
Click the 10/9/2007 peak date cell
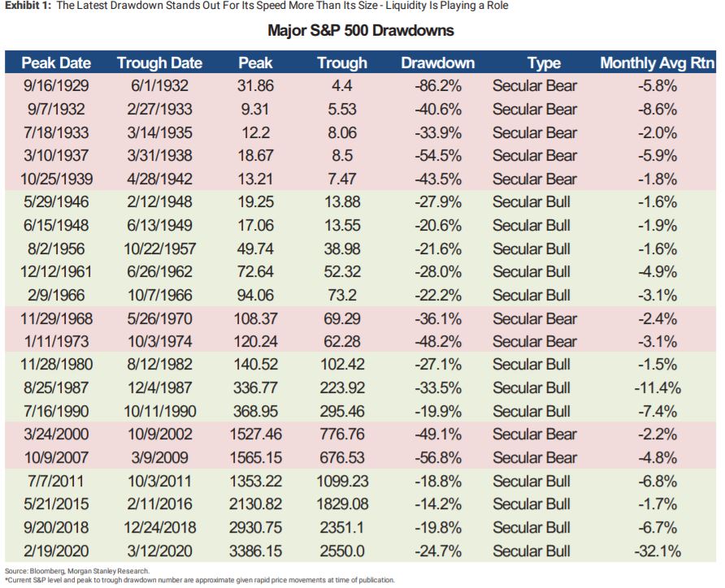(x=56, y=458)
